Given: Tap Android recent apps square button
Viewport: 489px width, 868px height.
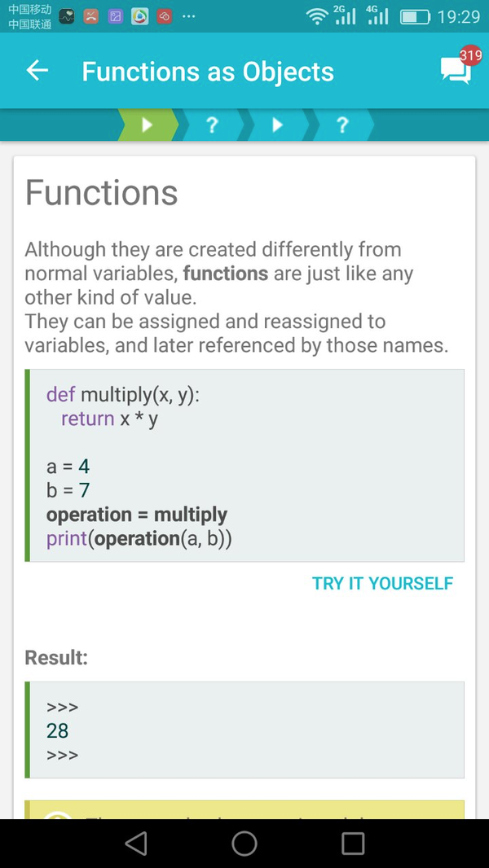Looking at the screenshot, I should pyautogui.click(x=353, y=844).
